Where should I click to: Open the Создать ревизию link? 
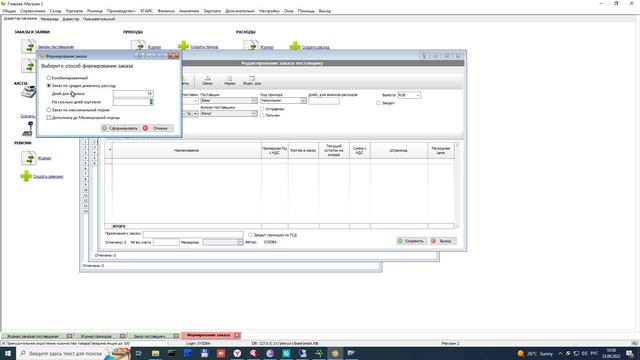48,177
